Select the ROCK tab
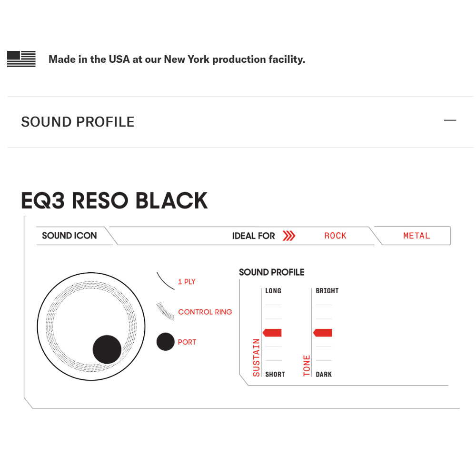 point(335,236)
